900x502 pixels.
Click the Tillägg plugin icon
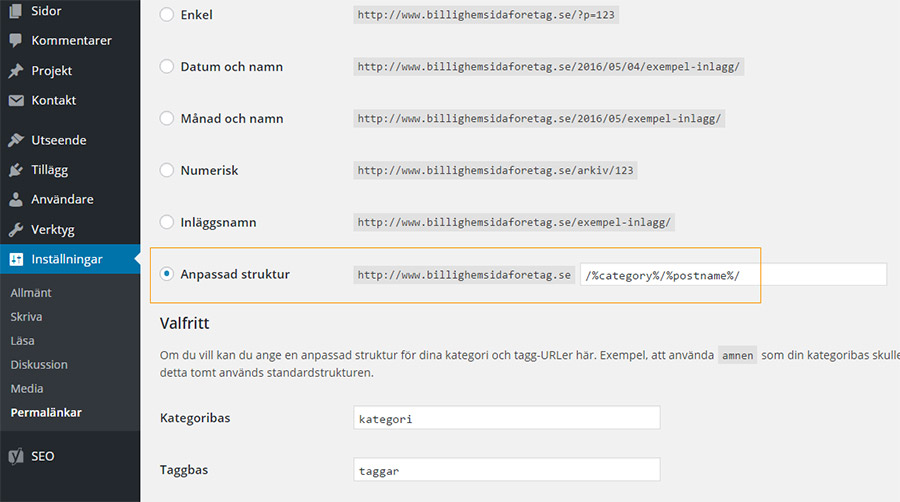pos(16,170)
